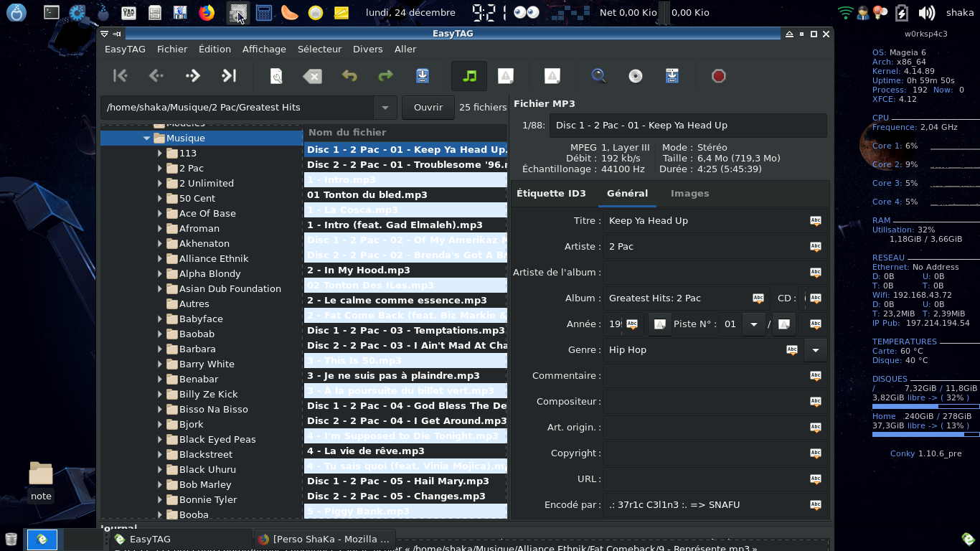Open the scan files wrench icon

pyautogui.click(x=276, y=75)
